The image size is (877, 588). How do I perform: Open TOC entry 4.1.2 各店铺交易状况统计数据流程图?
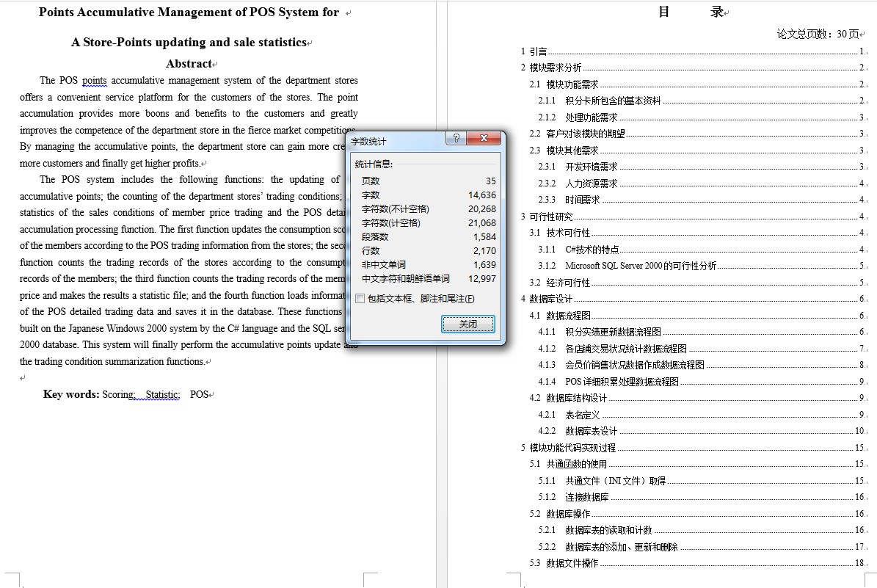(702, 349)
